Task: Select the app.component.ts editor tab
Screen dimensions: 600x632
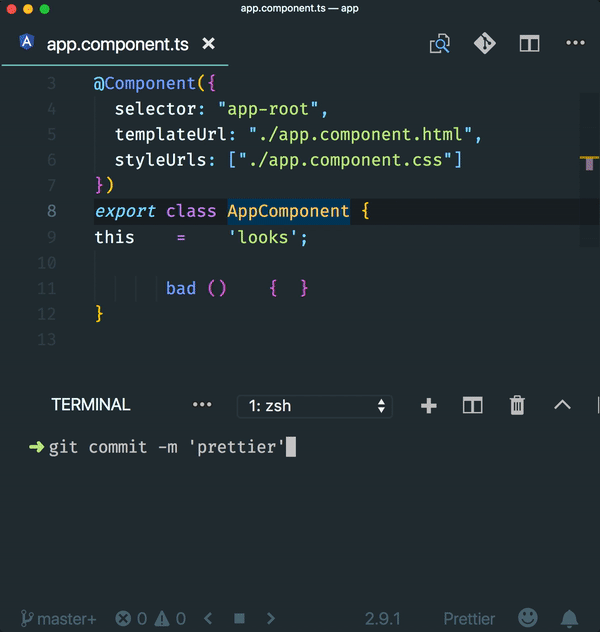Action: pyautogui.click(x=117, y=44)
